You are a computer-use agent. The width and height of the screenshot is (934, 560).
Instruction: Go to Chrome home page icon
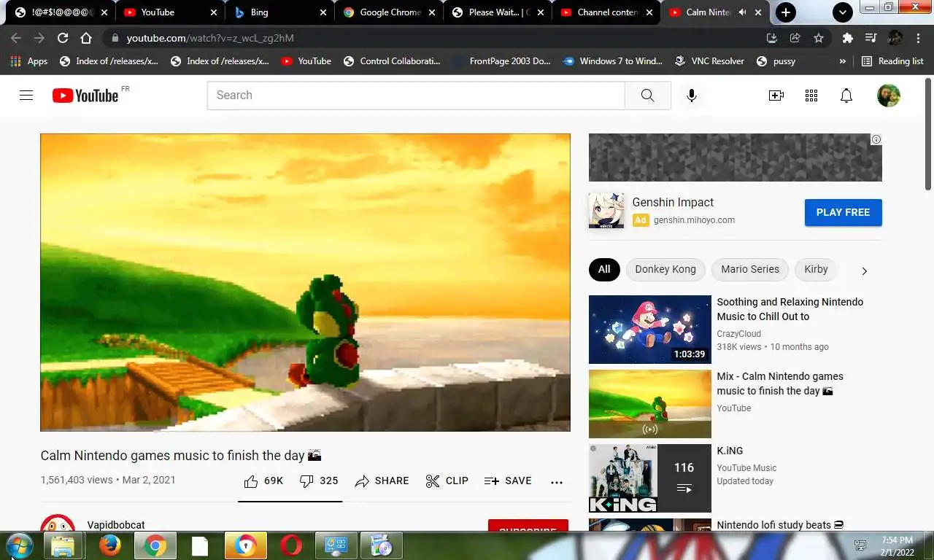click(x=86, y=38)
